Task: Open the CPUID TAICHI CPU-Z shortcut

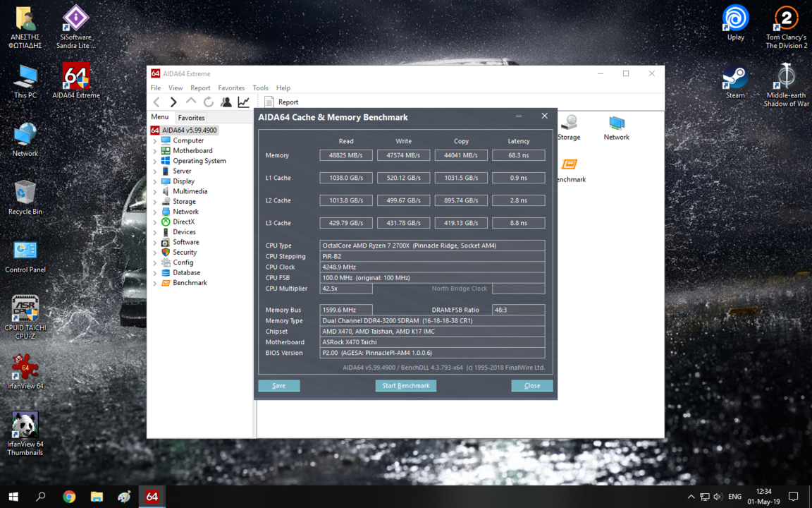Action: coord(25,317)
